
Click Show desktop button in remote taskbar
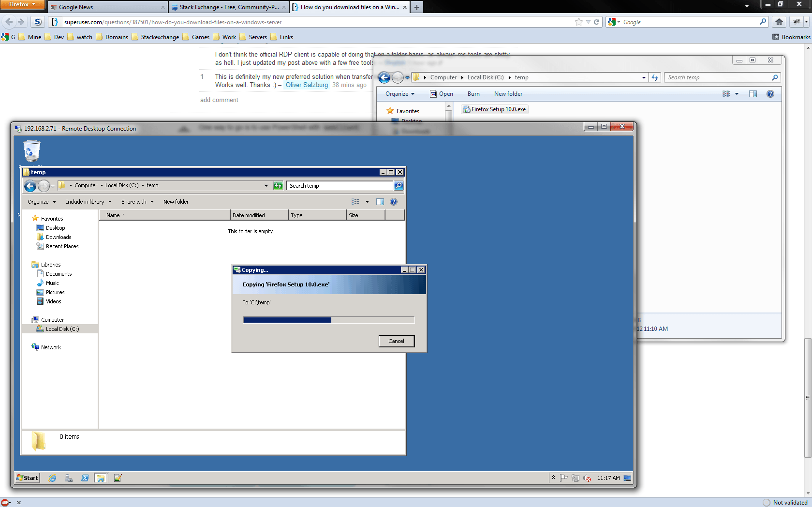coord(627,478)
